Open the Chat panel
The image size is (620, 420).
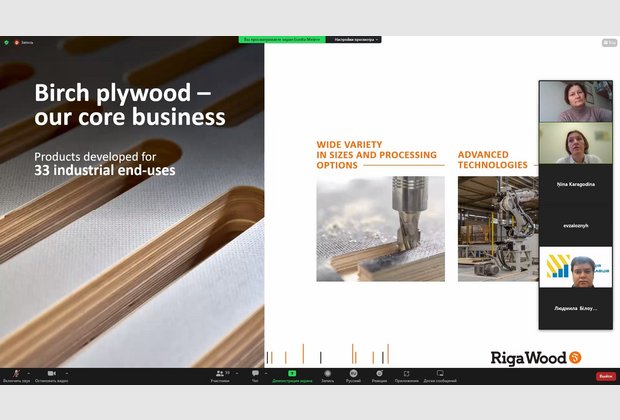pyautogui.click(x=255, y=373)
